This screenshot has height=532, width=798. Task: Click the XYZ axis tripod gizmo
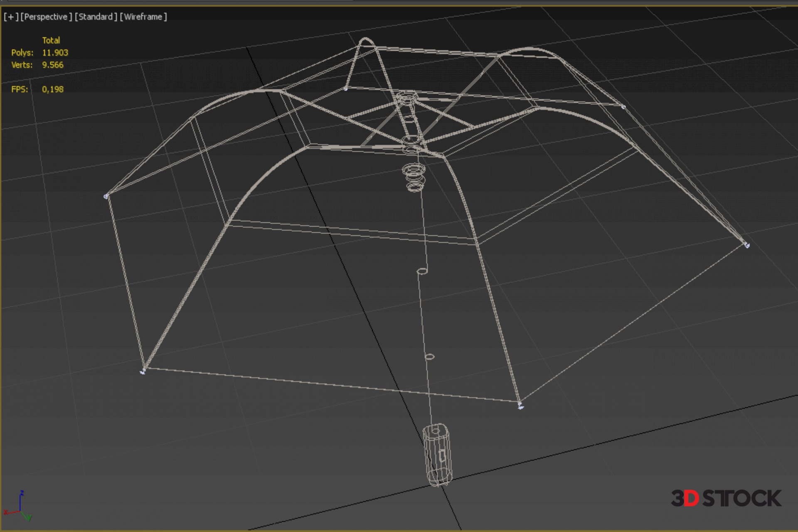pos(19,507)
